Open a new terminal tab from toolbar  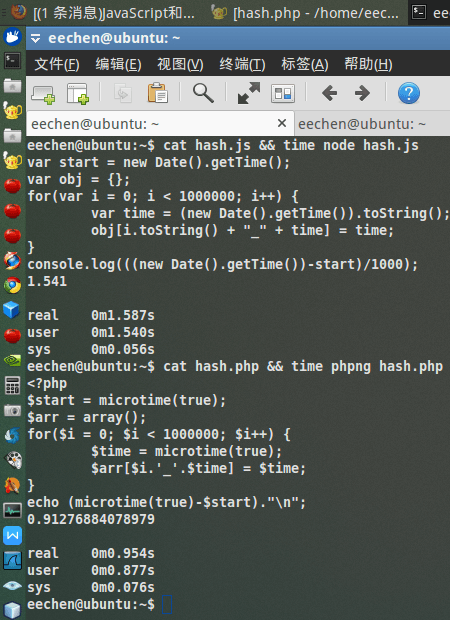43,94
